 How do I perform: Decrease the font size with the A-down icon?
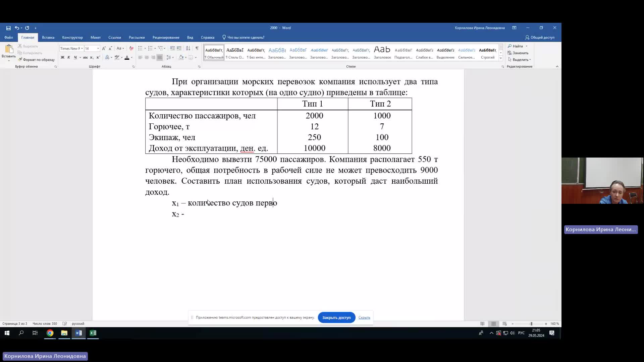tap(110, 48)
